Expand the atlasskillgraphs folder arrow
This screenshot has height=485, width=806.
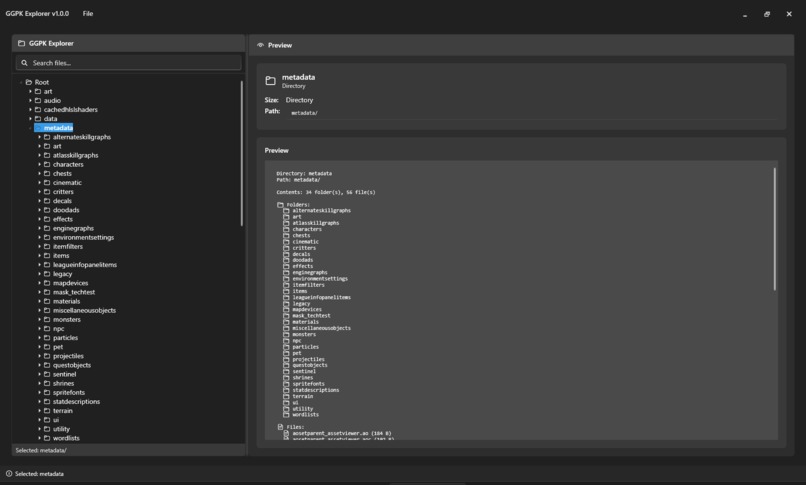click(40, 155)
